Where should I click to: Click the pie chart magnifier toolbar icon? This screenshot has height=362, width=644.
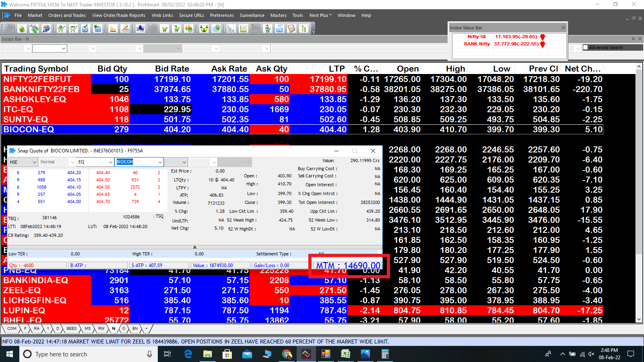click(46, 29)
